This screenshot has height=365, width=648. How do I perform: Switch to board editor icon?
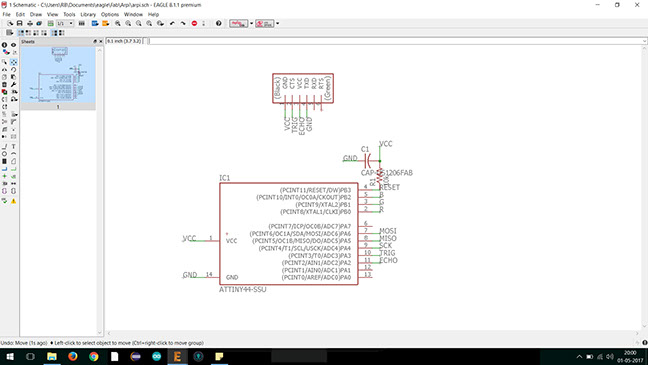coord(50,24)
